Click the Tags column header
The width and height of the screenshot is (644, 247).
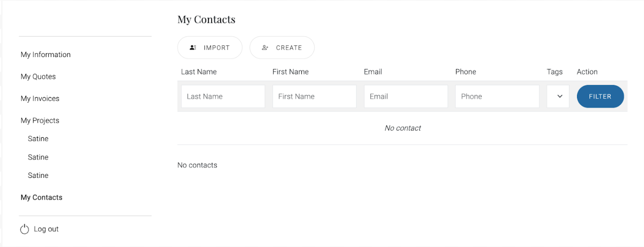point(555,72)
